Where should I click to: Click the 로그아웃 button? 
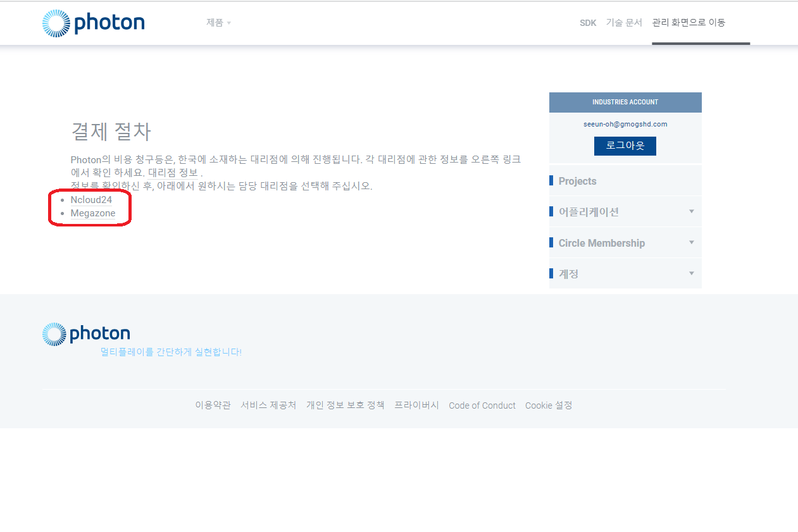pos(625,145)
